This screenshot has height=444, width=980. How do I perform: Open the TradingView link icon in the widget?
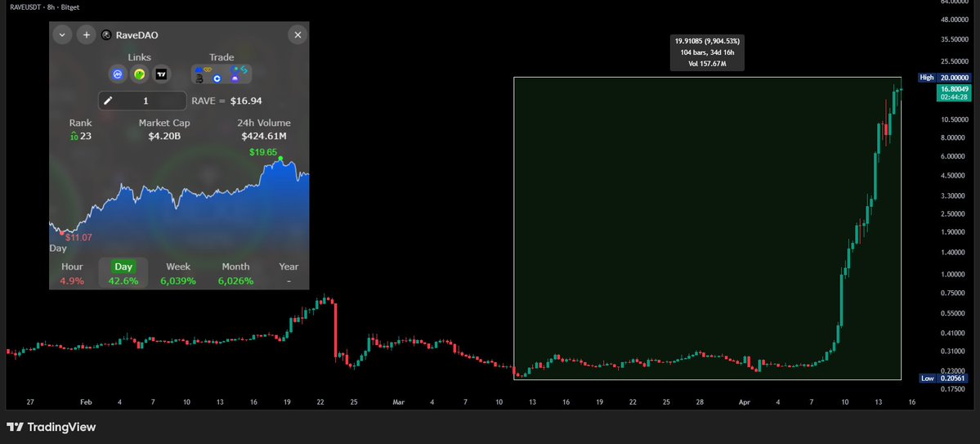tap(161, 74)
